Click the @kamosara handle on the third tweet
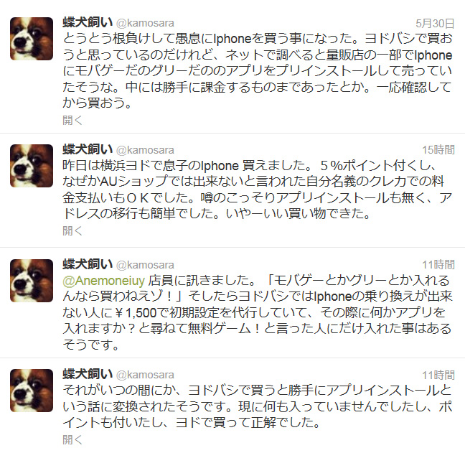This screenshot has width=465, height=476. (145, 266)
